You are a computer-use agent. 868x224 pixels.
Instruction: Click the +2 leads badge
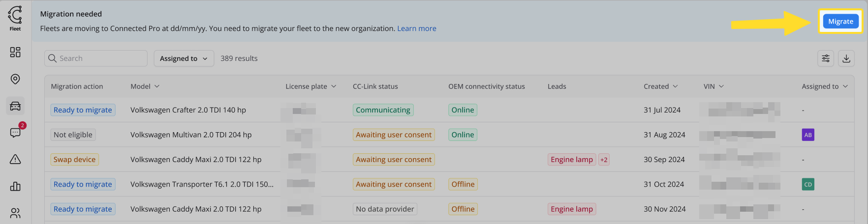coord(604,160)
